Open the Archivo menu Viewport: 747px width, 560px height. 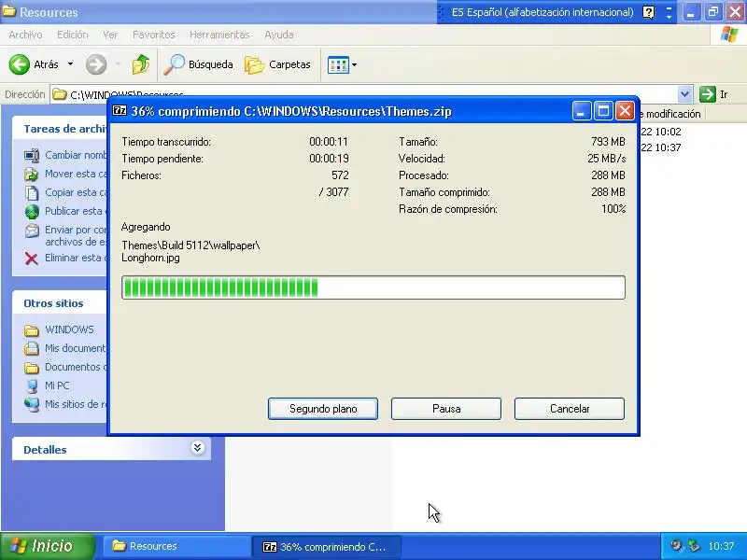pyautogui.click(x=25, y=35)
